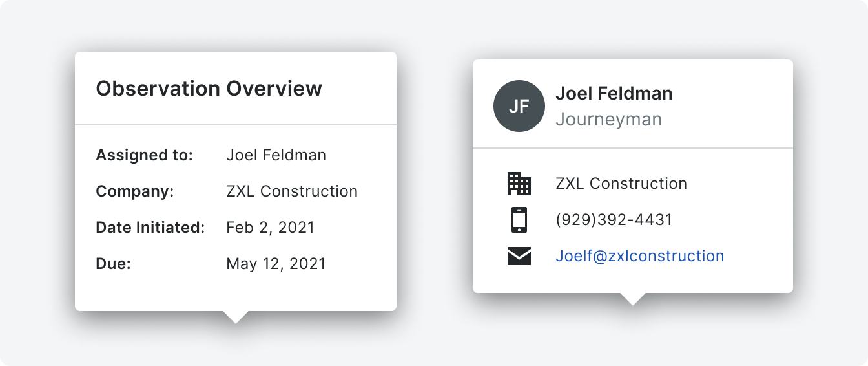Image resolution: width=868 pixels, height=366 pixels.
Task: Click the May 12, 2021 due date
Action: (x=276, y=264)
